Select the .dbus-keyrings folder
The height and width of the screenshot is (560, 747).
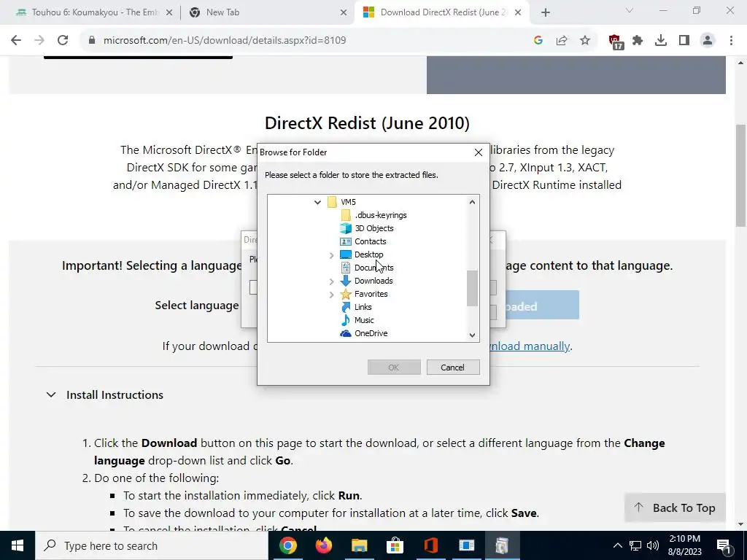tap(381, 215)
